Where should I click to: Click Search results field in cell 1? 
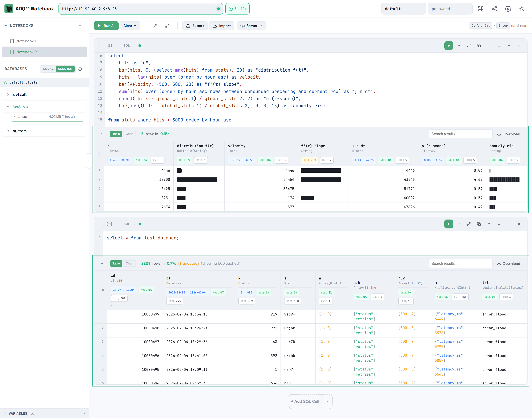click(460, 134)
